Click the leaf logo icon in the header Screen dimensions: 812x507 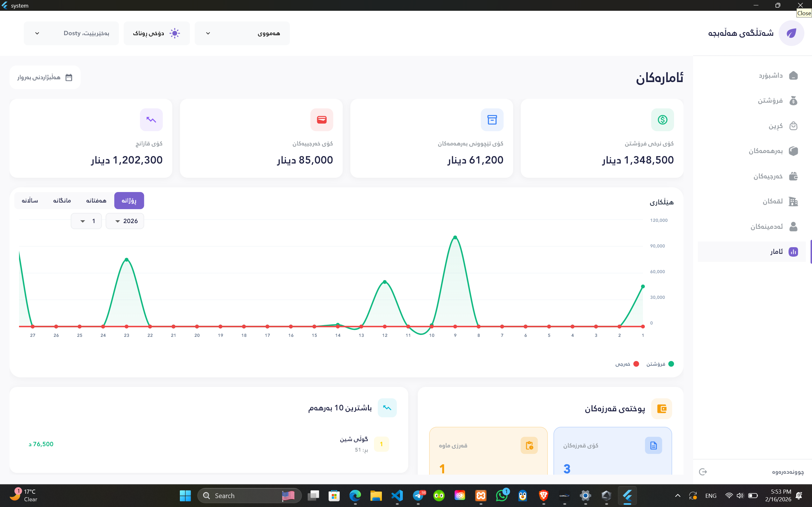pos(791,33)
